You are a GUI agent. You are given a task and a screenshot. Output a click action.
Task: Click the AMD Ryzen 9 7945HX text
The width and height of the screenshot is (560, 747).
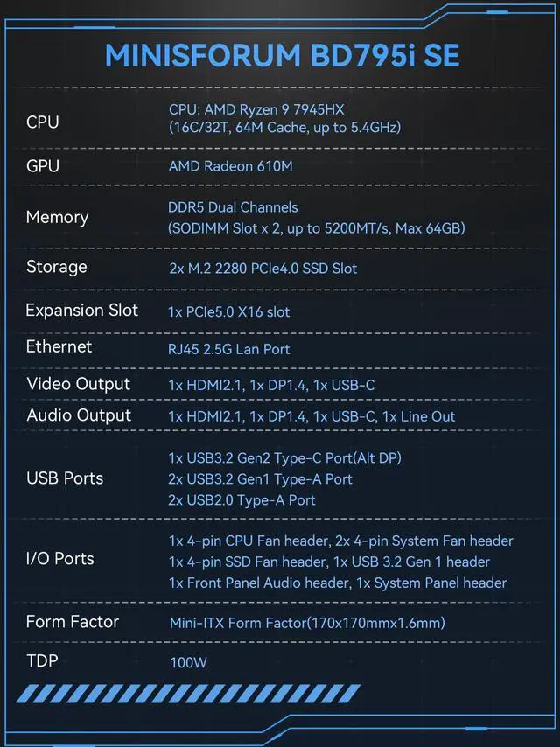click(x=254, y=109)
